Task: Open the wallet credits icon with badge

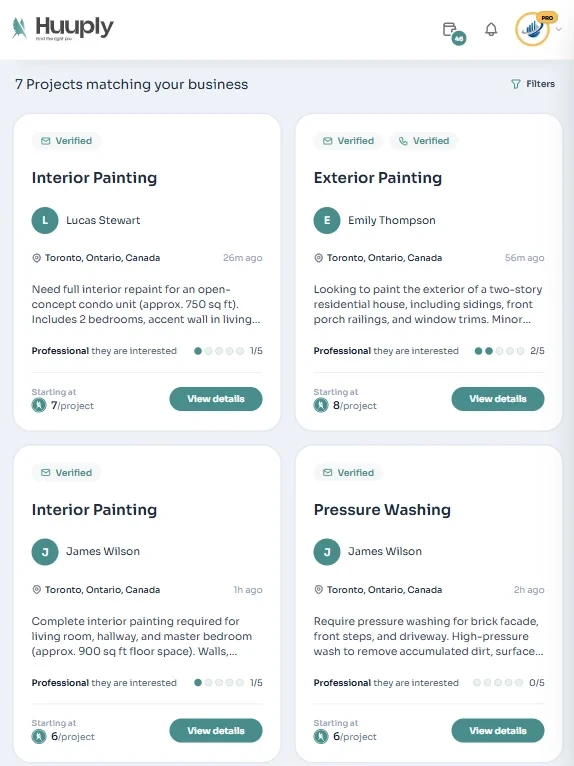Action: tap(453, 32)
